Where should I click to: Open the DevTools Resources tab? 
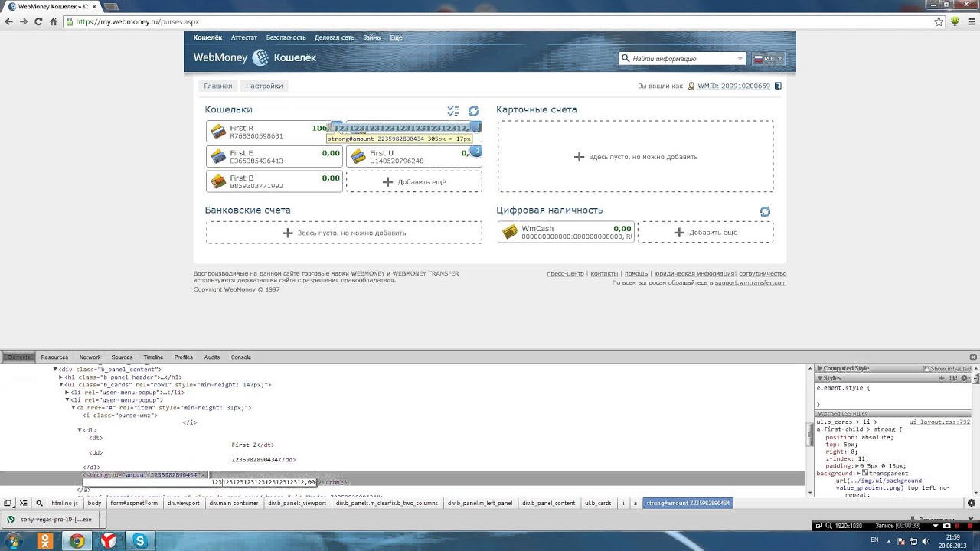coord(54,357)
